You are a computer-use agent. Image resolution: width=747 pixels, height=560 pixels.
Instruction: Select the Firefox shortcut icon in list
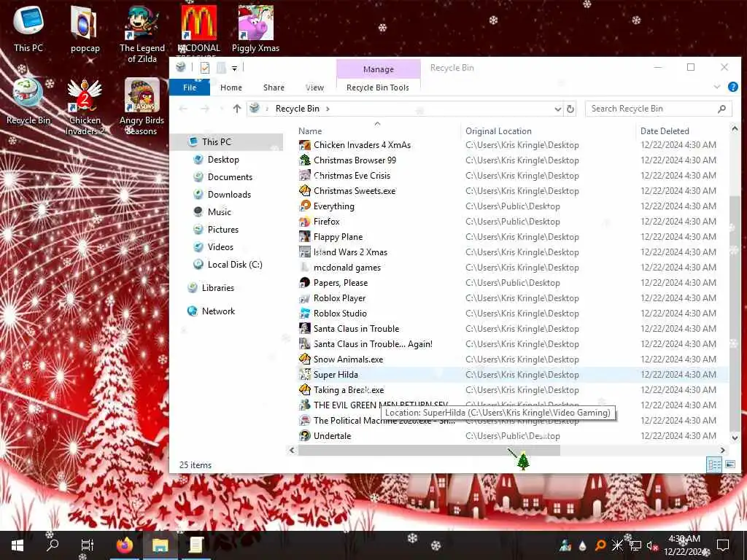point(305,222)
